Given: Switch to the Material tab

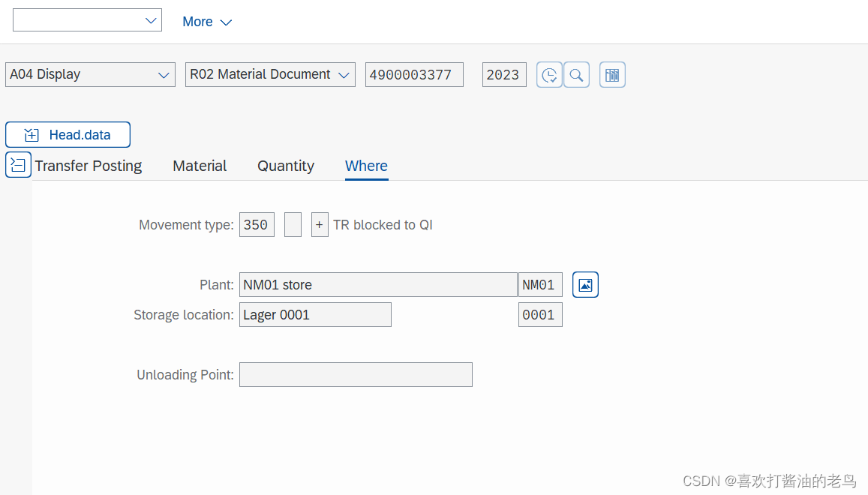Looking at the screenshot, I should 199,166.
